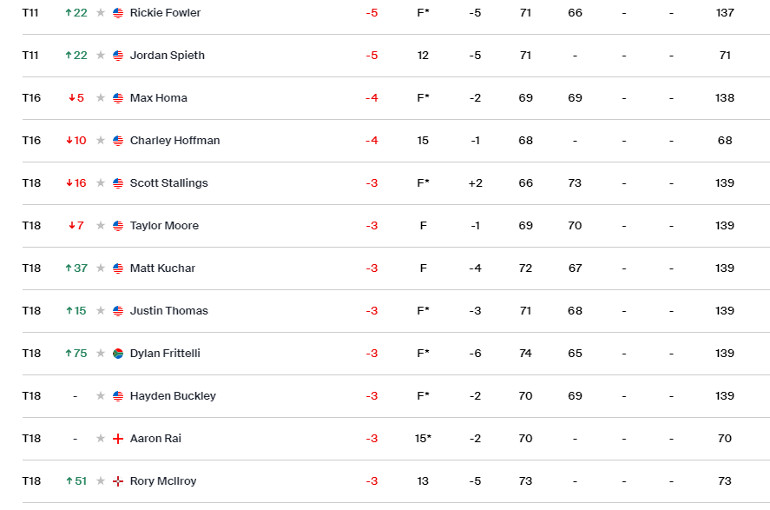Viewport: 770px width, 510px height.
Task: Favorite Rickie Fowler with the star icon
Action: [x=101, y=13]
